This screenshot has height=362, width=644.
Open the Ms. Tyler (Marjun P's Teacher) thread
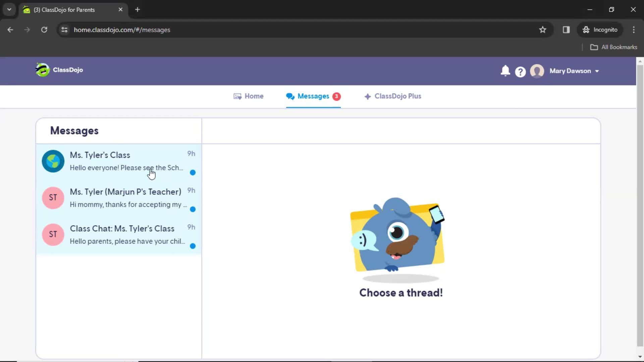tap(119, 199)
